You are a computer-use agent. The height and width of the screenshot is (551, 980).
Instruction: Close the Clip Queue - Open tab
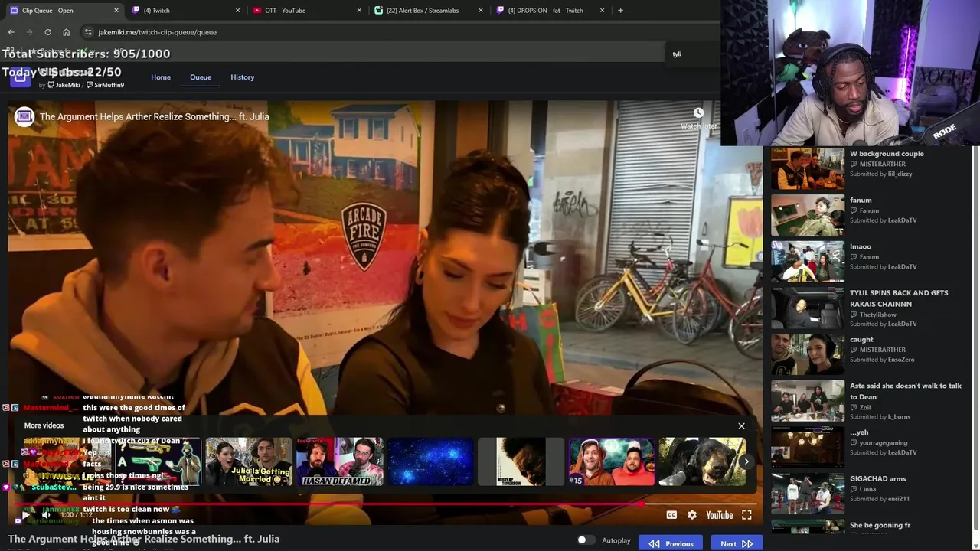tap(116, 11)
